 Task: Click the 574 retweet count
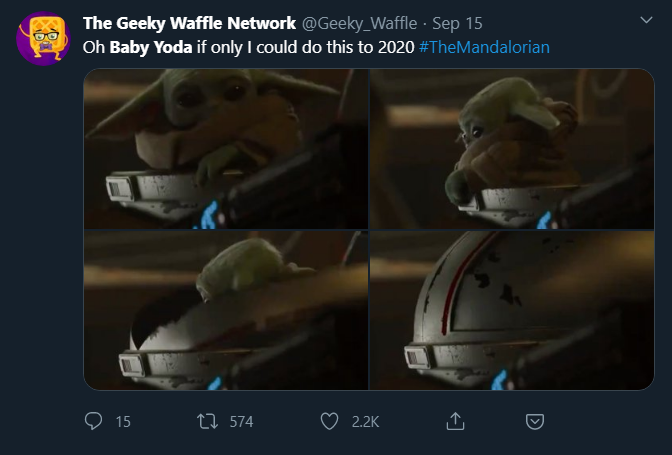[x=241, y=422]
